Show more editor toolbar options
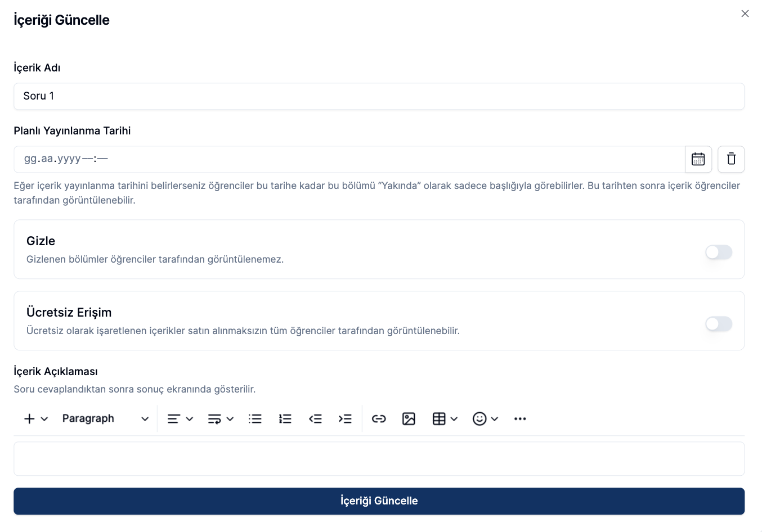The image size is (762, 532). pyautogui.click(x=520, y=418)
